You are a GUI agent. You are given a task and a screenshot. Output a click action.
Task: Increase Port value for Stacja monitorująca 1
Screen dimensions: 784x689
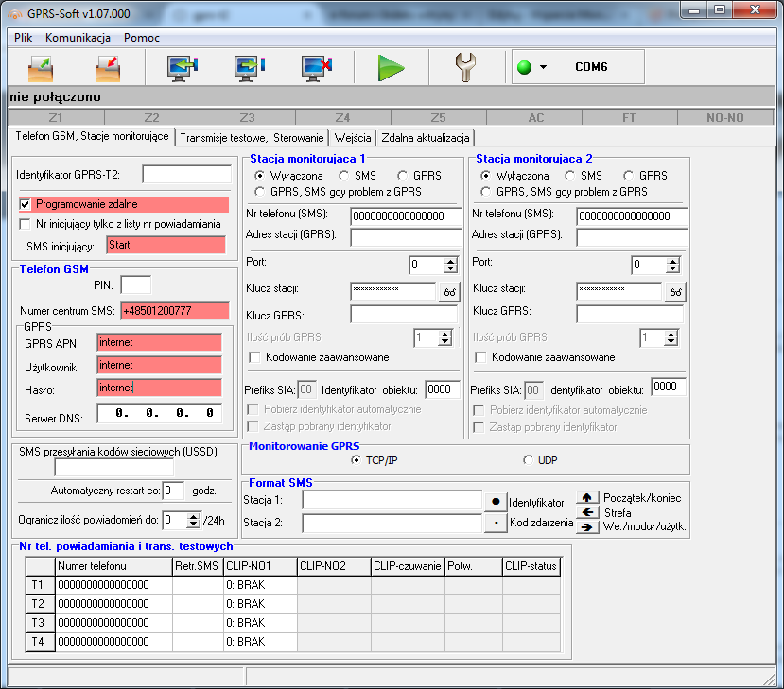point(448,261)
